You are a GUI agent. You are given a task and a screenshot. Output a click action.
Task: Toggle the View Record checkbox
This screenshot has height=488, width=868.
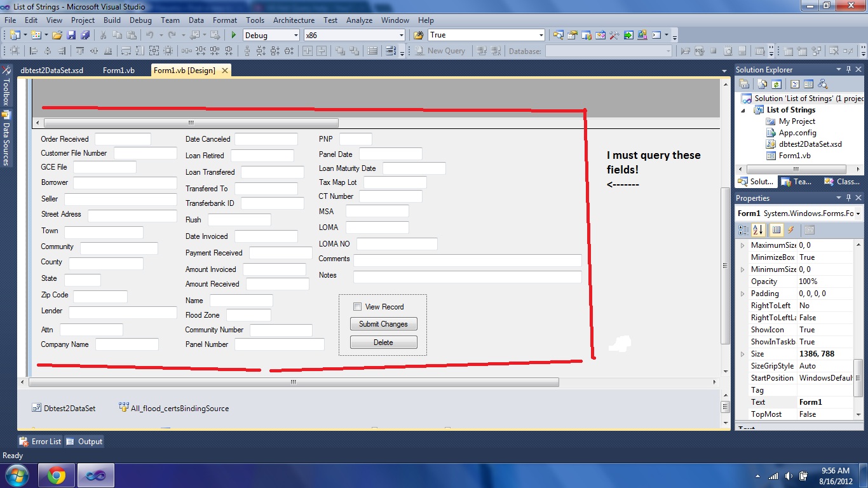point(357,307)
